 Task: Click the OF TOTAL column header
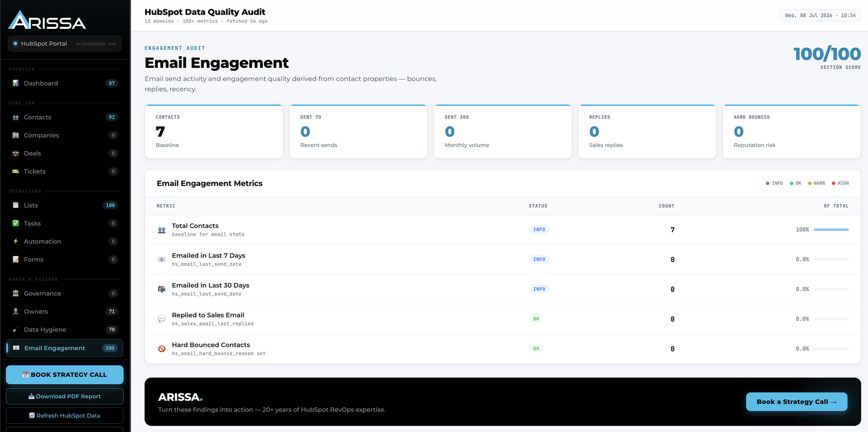point(836,206)
